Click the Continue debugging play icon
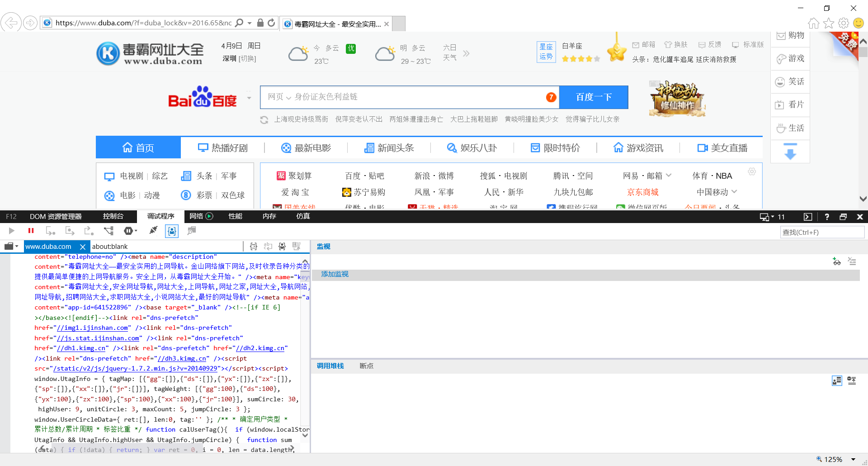The height and width of the screenshot is (466, 868). point(12,231)
